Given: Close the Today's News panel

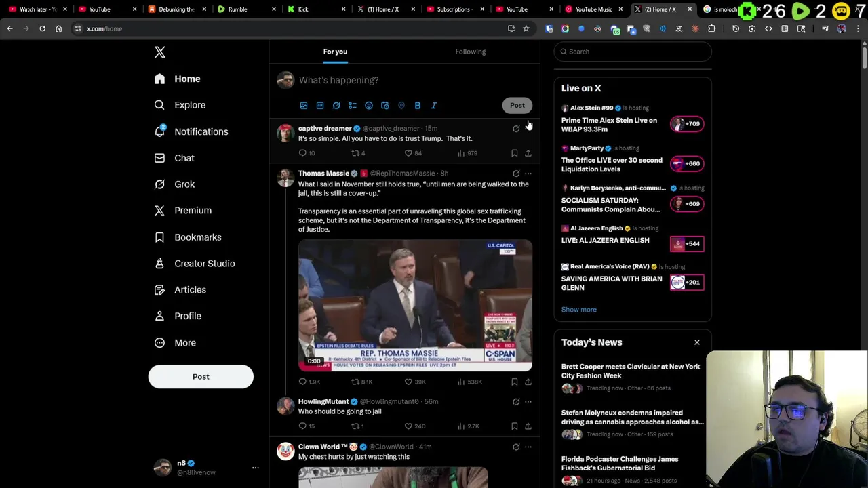Looking at the screenshot, I should (696, 342).
